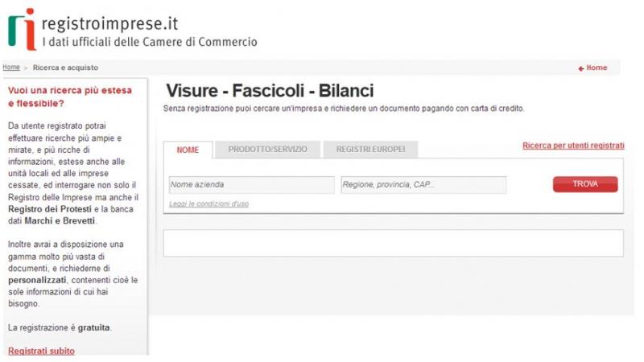The height and width of the screenshot is (362, 644).
Task: Click the 'I dati ufficiali delle Camere' tagline
Action: click(149, 42)
